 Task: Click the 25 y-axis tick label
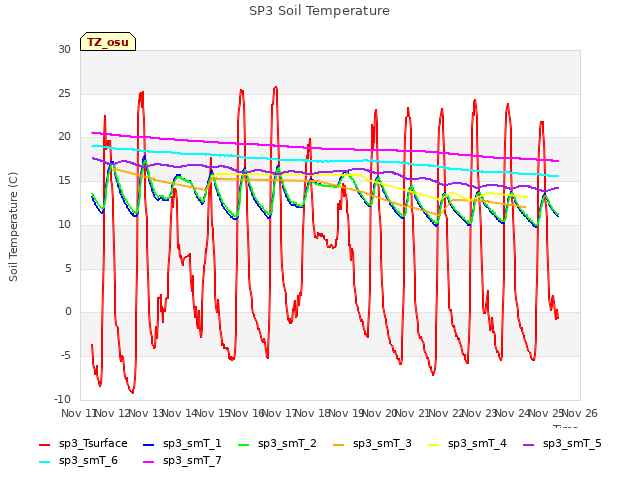point(64,93)
